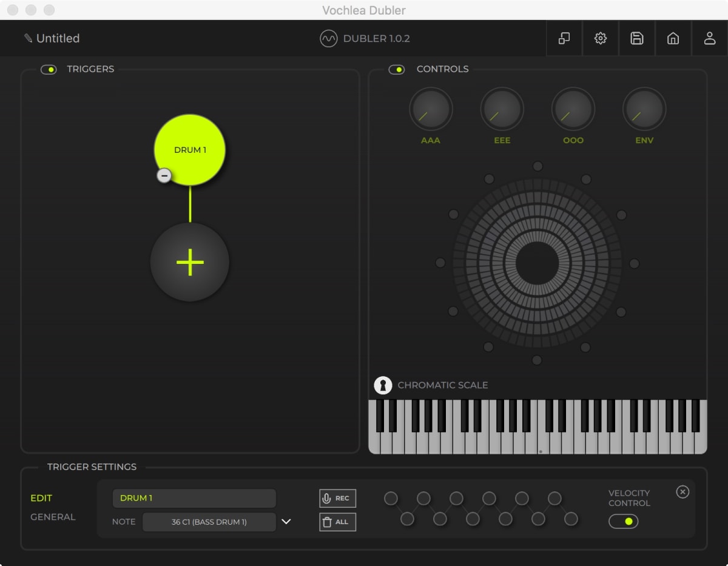
Task: Open settings with the gear icon
Action: [601, 38]
